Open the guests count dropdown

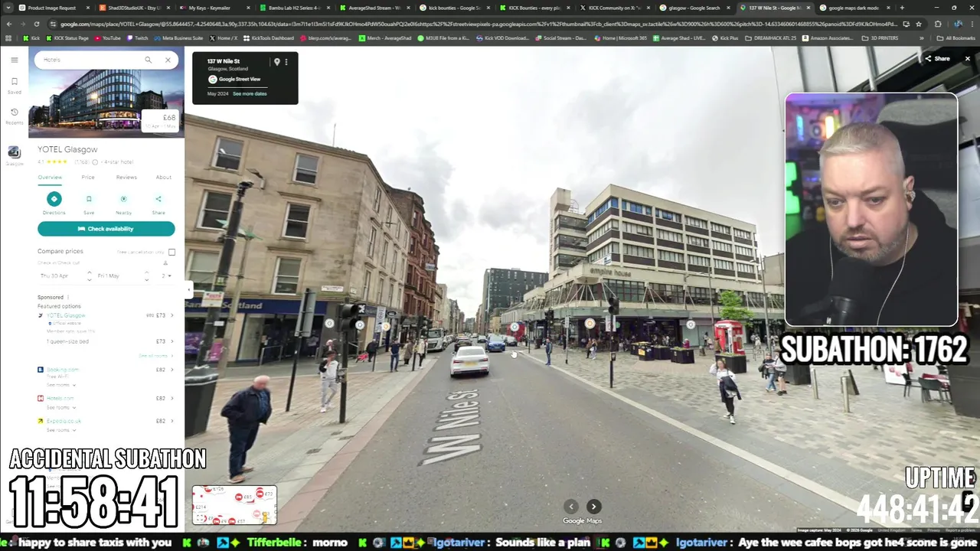[x=166, y=275]
